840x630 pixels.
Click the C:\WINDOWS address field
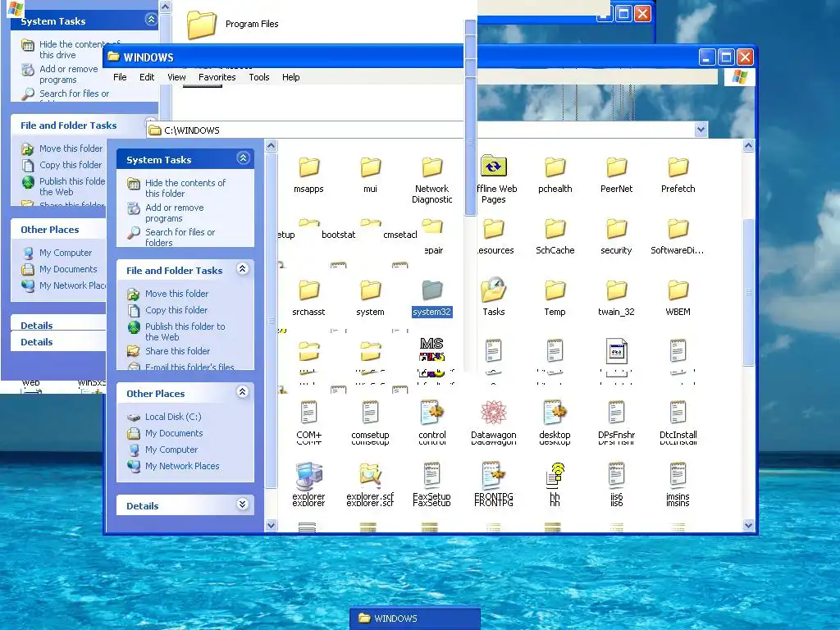point(428,130)
